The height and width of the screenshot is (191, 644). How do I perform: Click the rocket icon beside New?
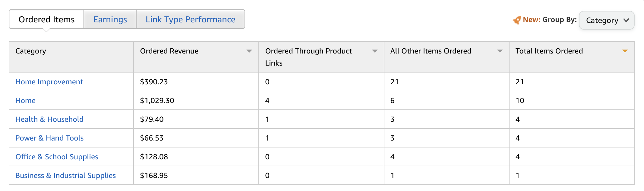point(517,20)
